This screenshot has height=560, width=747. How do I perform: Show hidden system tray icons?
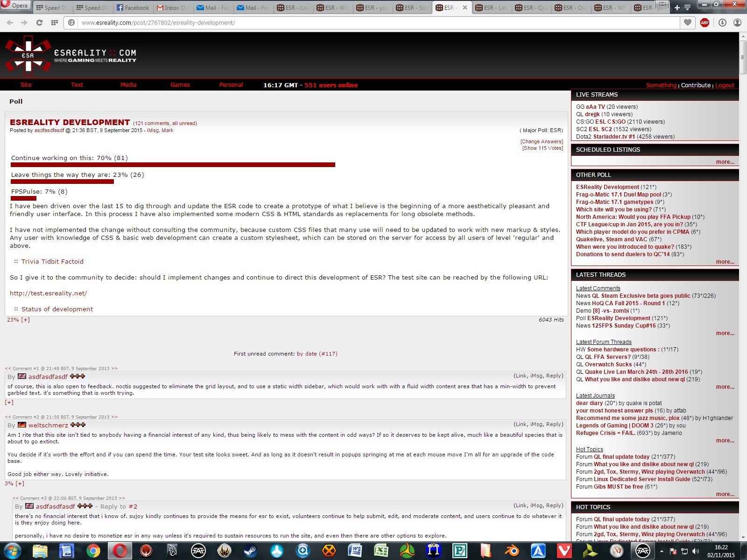click(662, 551)
